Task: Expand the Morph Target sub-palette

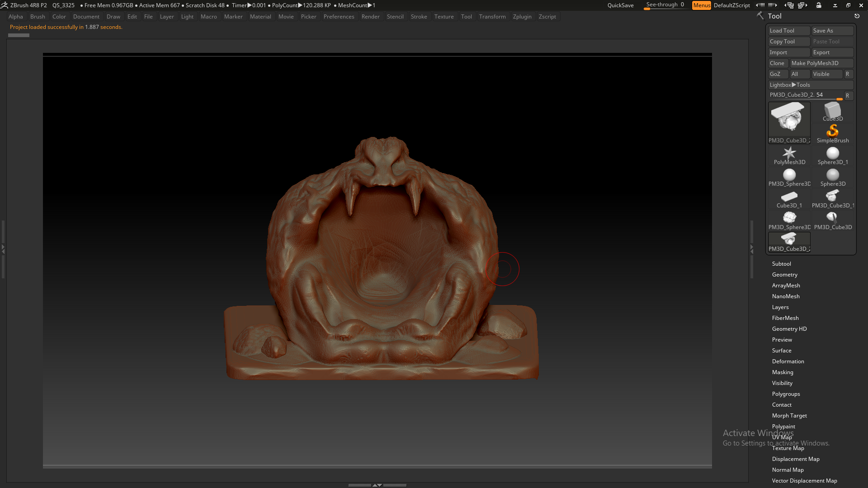Action: point(789,416)
